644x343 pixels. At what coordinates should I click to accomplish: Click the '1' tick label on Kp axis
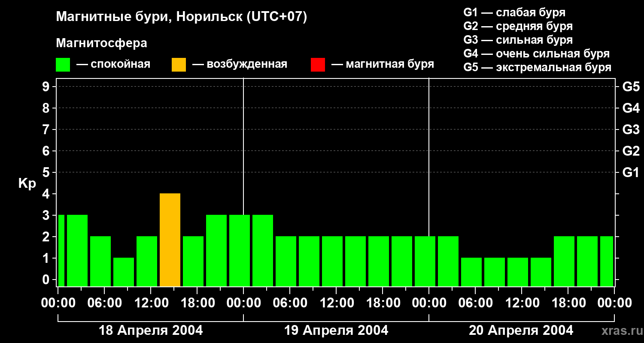point(46,258)
